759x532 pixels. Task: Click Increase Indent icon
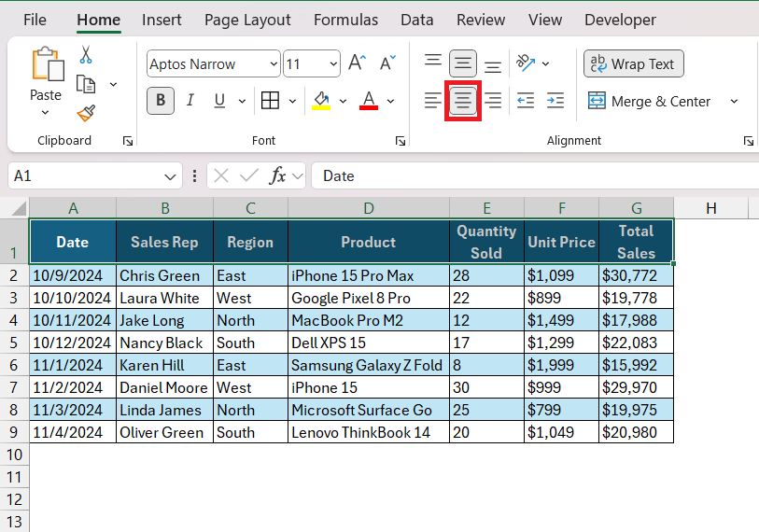point(555,101)
